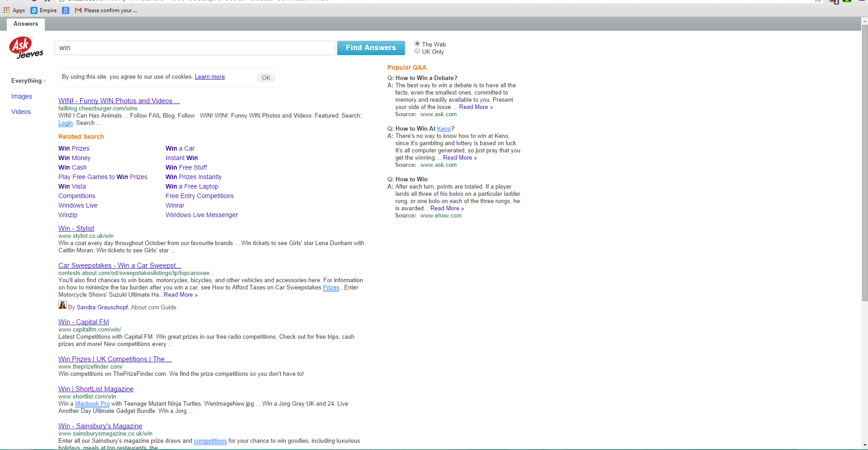Select the Everything search filter

[x=27, y=81]
